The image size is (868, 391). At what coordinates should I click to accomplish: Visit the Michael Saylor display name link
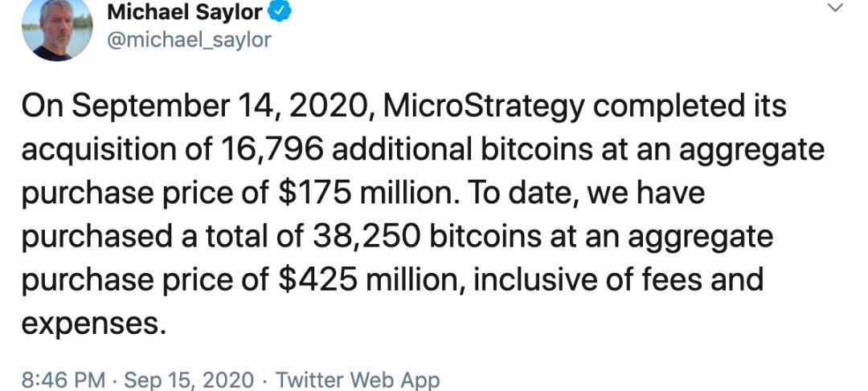click(184, 12)
